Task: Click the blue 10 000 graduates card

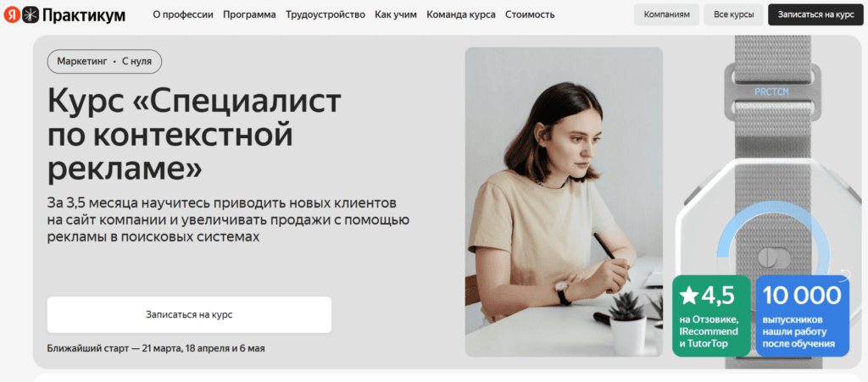Action: click(802, 315)
